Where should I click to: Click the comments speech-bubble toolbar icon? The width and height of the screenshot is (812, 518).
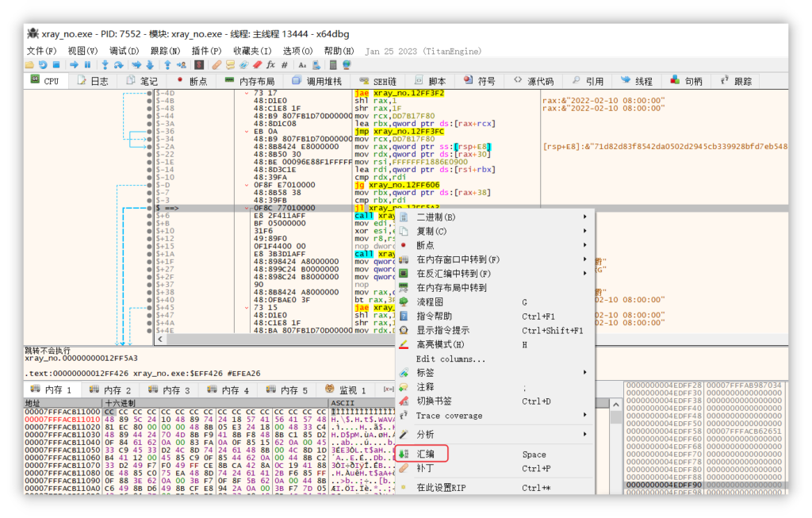point(230,65)
